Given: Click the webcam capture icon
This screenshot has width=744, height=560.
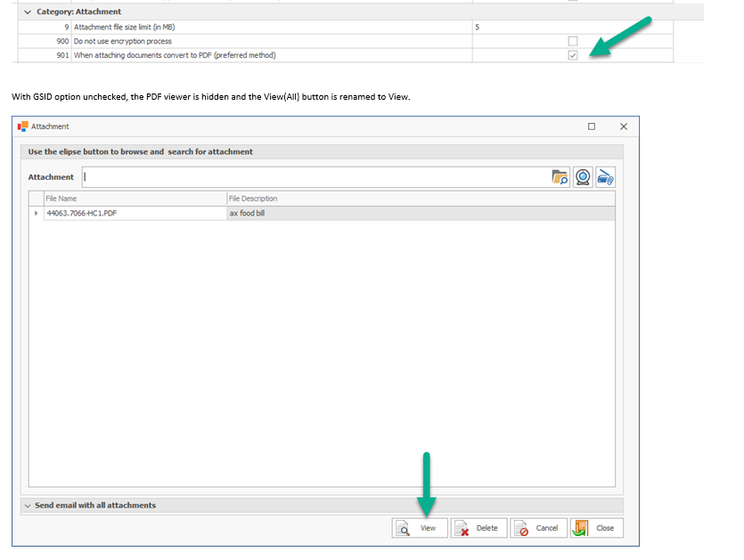Looking at the screenshot, I should tap(583, 177).
